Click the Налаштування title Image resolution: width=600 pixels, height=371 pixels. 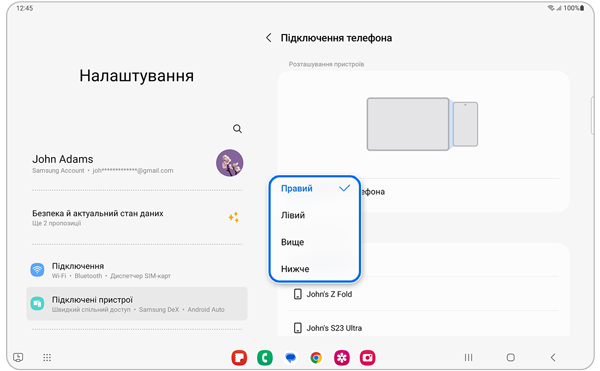click(x=137, y=76)
